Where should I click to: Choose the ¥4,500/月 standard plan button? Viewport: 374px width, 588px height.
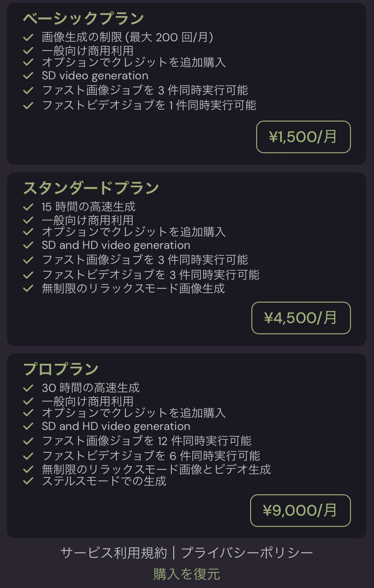301,318
